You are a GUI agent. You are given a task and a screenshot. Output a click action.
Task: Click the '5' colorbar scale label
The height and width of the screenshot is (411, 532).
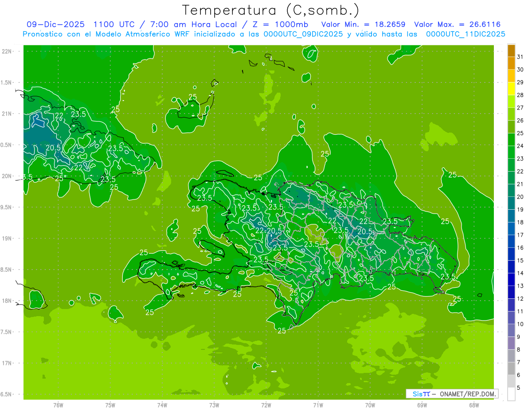(x=519, y=388)
